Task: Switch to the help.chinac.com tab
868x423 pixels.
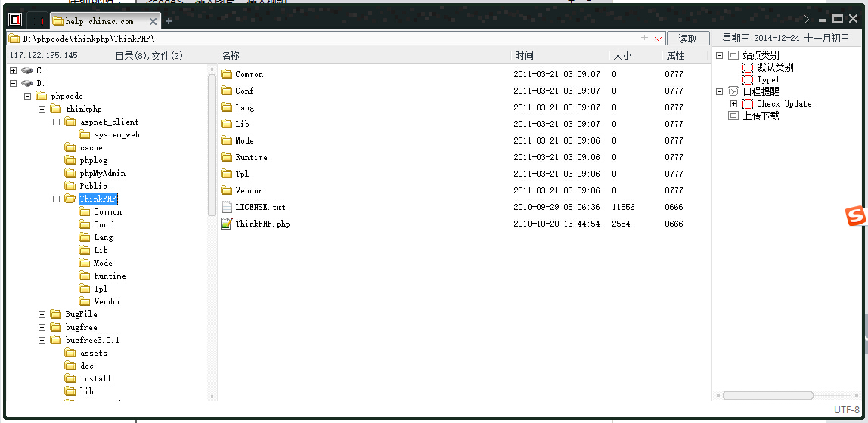Action: click(x=100, y=21)
